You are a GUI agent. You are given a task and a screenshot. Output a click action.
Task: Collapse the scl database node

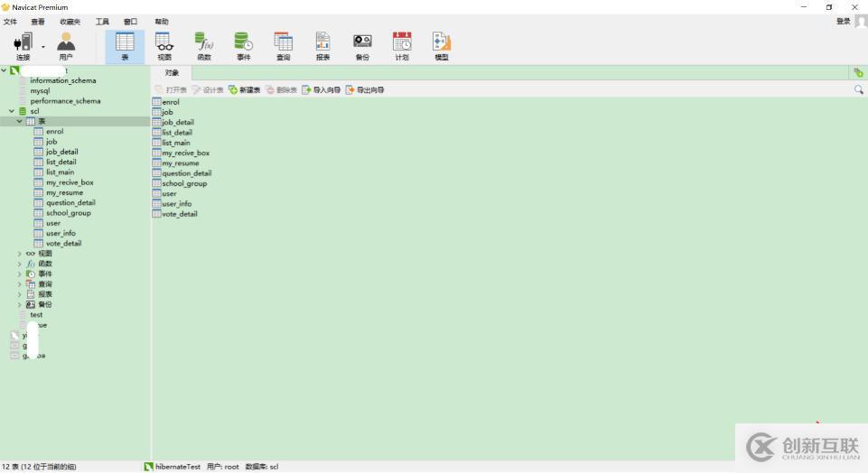pos(12,111)
